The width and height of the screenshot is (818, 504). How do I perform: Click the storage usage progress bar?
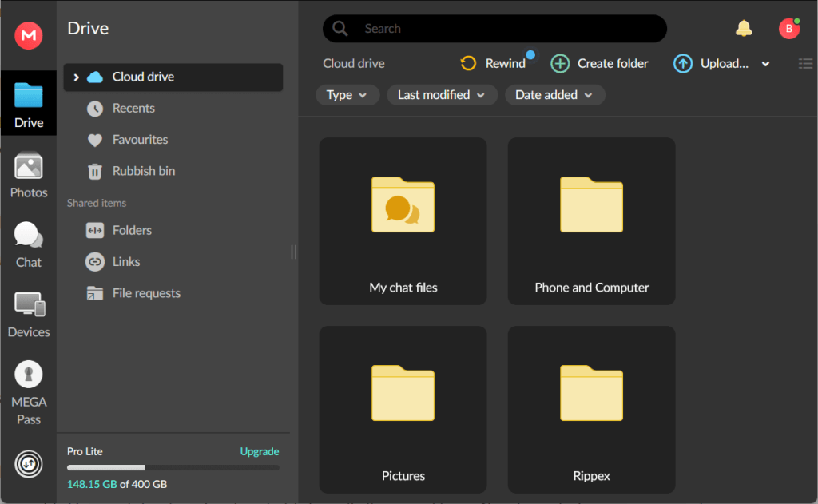[x=173, y=468]
